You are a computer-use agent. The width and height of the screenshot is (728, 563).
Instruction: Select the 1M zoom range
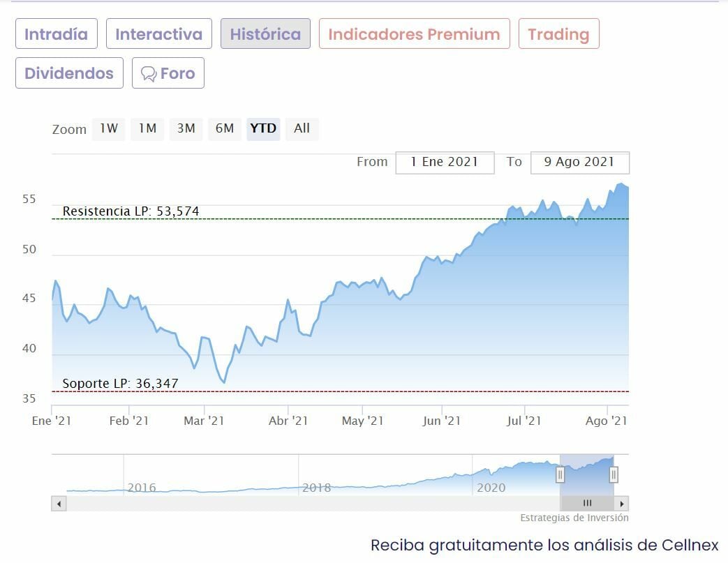click(x=147, y=128)
